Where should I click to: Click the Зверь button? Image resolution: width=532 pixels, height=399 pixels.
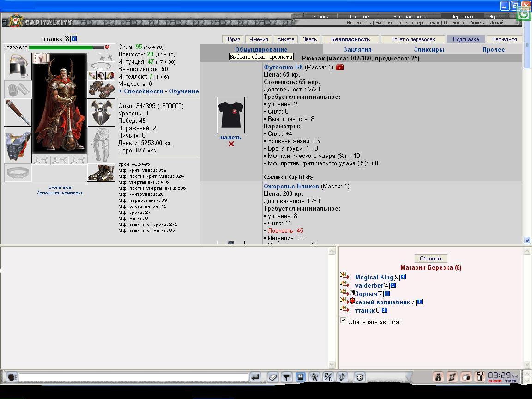coord(310,39)
